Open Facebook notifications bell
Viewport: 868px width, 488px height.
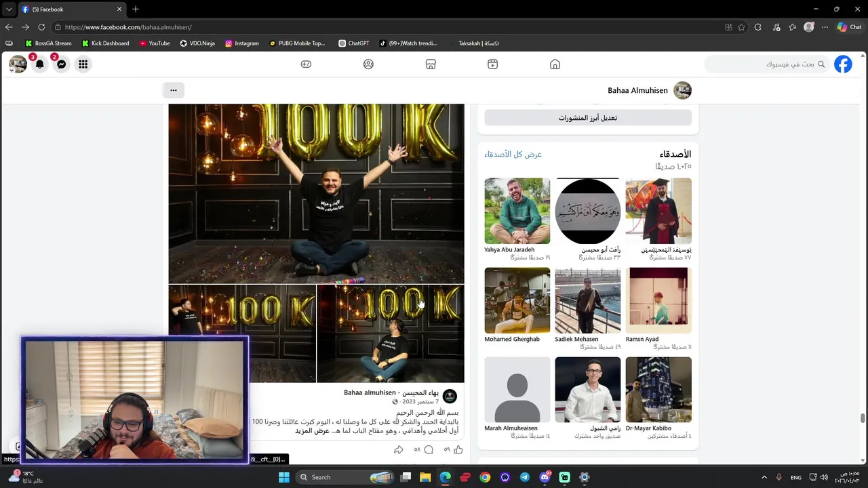coord(39,64)
